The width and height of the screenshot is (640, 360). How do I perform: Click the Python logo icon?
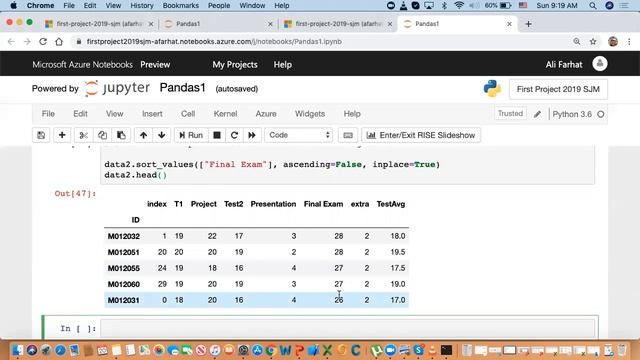tap(492, 89)
